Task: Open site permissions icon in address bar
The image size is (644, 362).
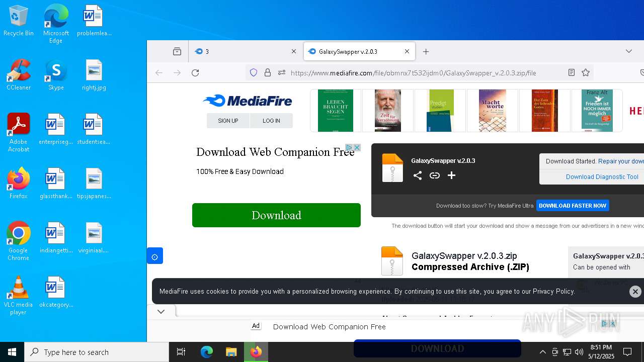Action: [282, 73]
